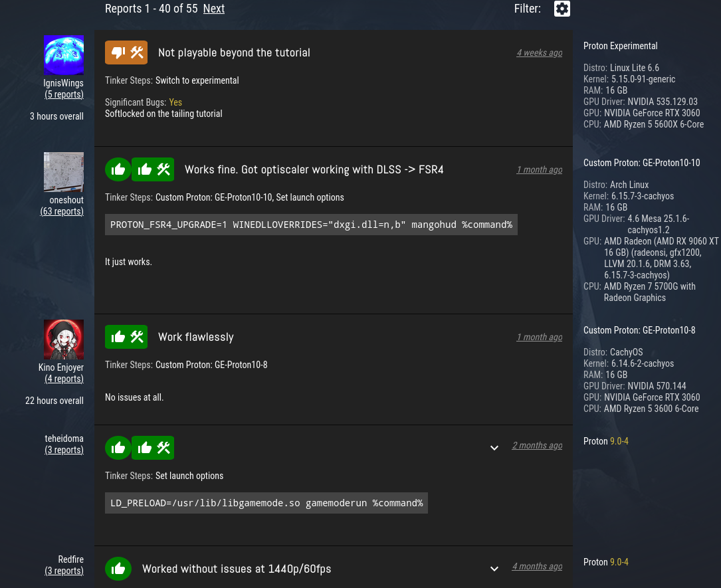Click 'No issues at all.' comment text
Viewport: 721px width, 588px height.
pyautogui.click(x=134, y=397)
